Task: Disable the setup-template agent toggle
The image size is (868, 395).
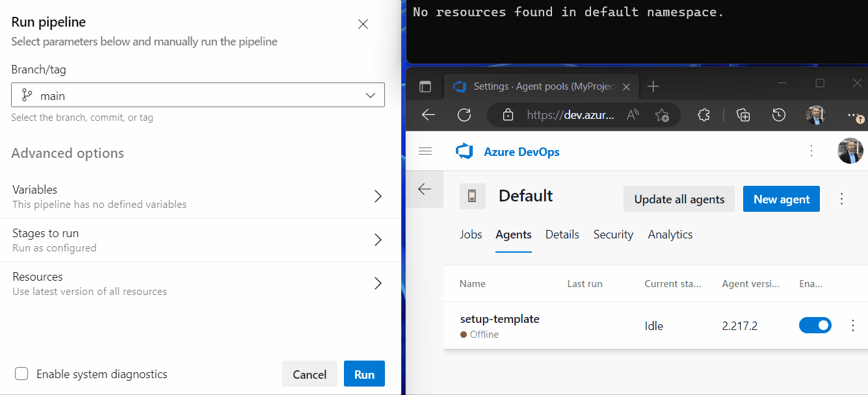Action: pyautogui.click(x=815, y=325)
